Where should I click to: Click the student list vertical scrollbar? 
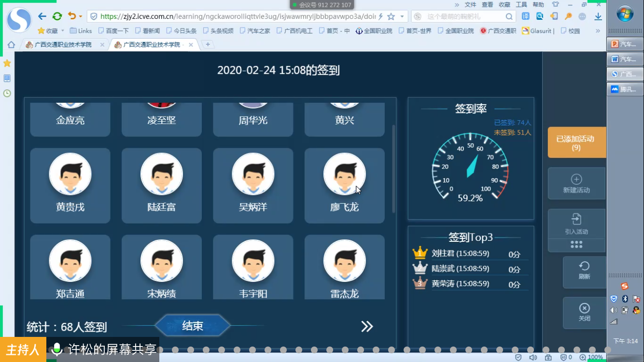(x=393, y=169)
